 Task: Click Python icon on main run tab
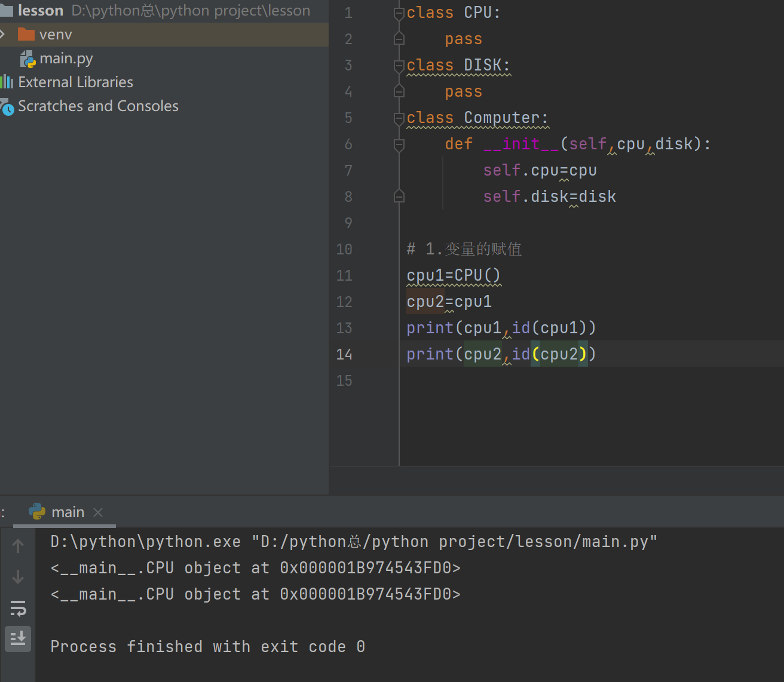pos(37,512)
